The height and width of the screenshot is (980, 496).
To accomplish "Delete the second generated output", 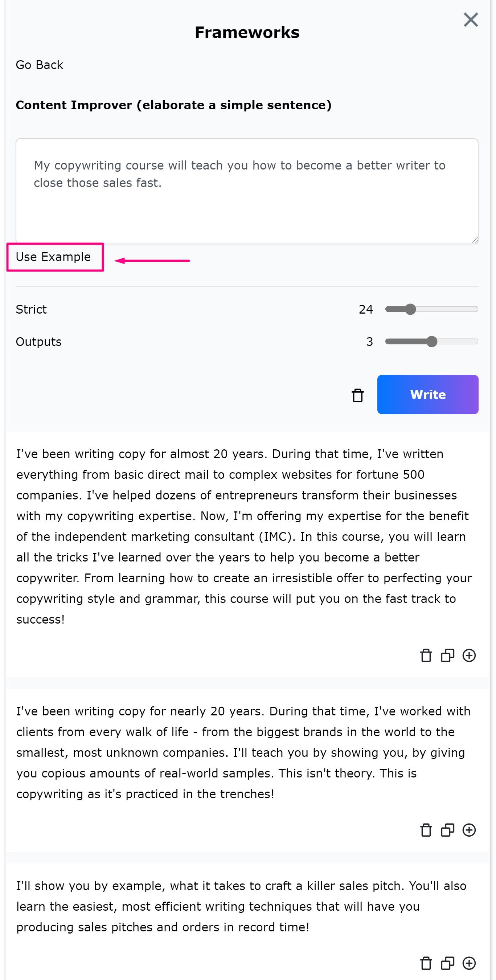I will [x=426, y=830].
